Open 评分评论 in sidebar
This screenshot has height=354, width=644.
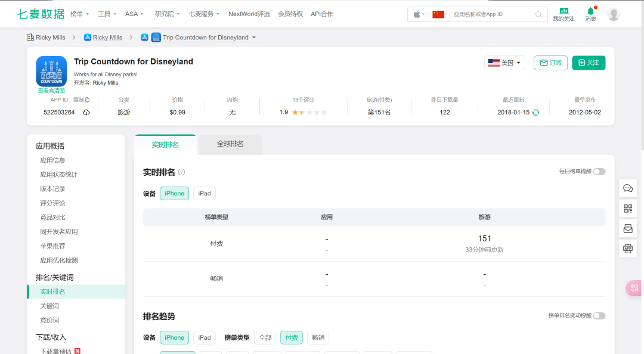tap(52, 203)
